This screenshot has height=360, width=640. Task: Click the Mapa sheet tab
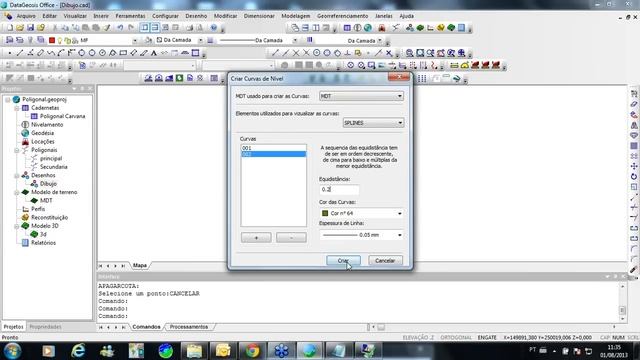[140, 265]
